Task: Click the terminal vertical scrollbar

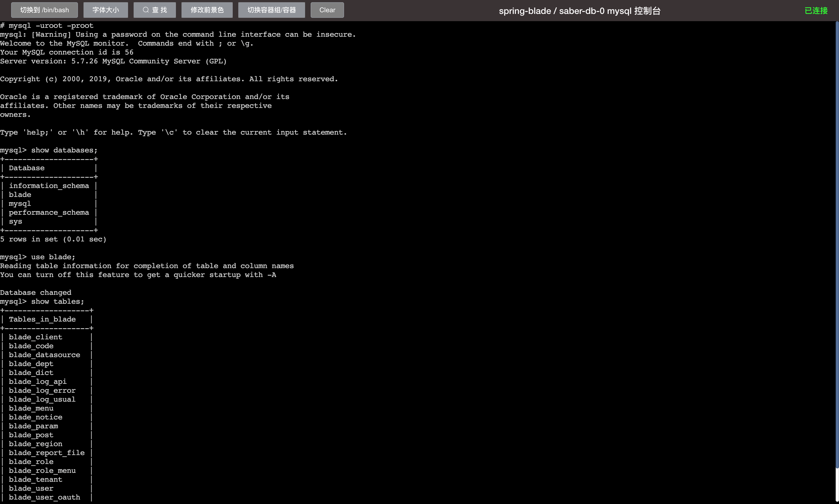Action: pos(837,244)
